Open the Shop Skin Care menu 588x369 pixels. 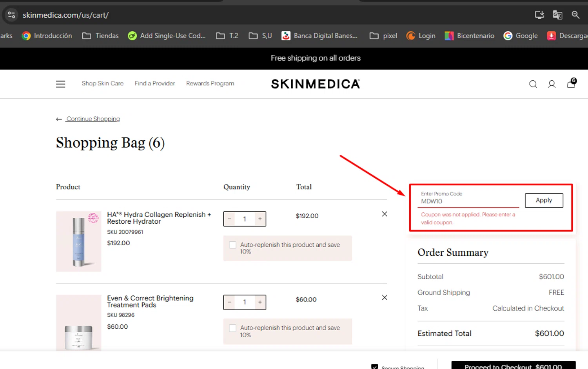pos(102,83)
